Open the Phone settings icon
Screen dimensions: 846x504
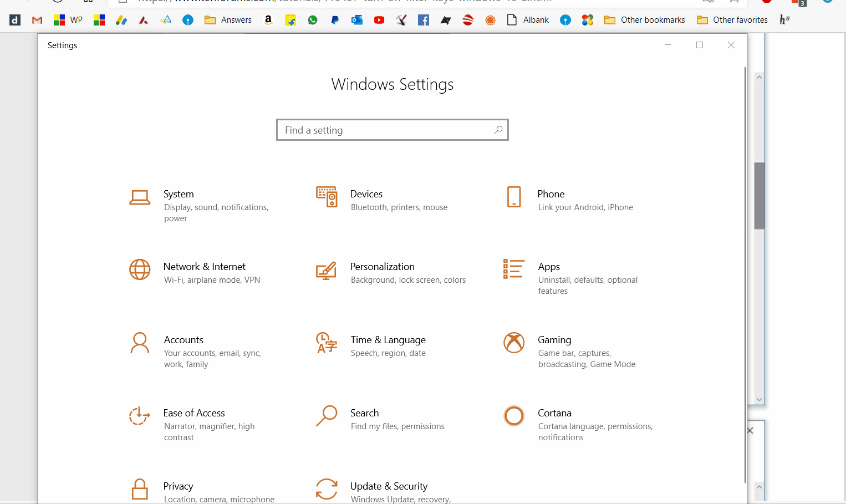514,197
